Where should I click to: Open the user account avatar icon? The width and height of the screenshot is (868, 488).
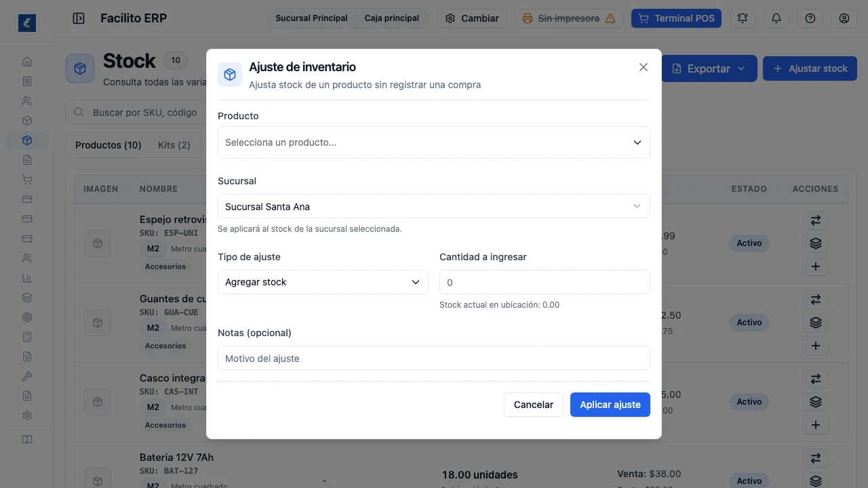[844, 18]
